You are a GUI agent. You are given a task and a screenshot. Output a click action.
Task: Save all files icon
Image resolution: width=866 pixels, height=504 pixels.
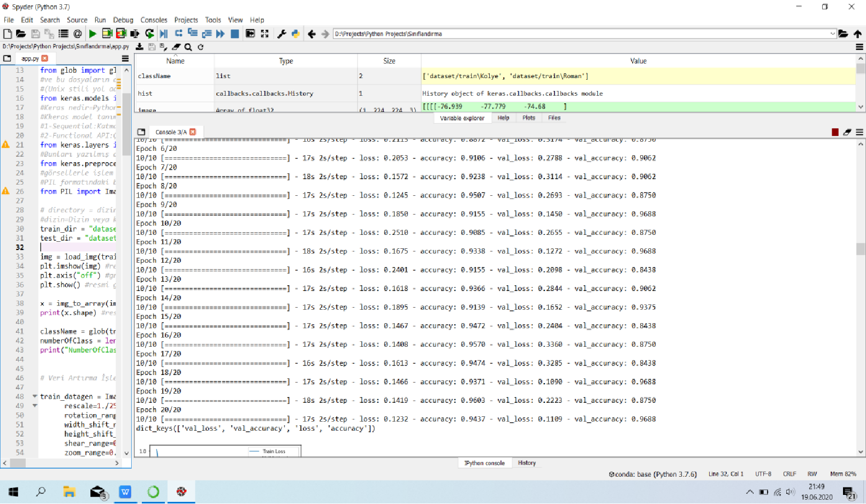(49, 34)
